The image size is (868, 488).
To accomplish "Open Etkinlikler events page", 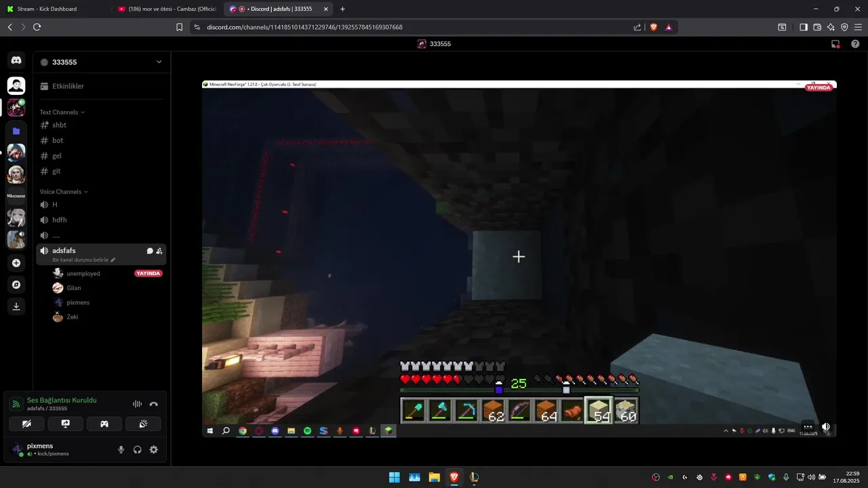I will (x=101, y=86).
